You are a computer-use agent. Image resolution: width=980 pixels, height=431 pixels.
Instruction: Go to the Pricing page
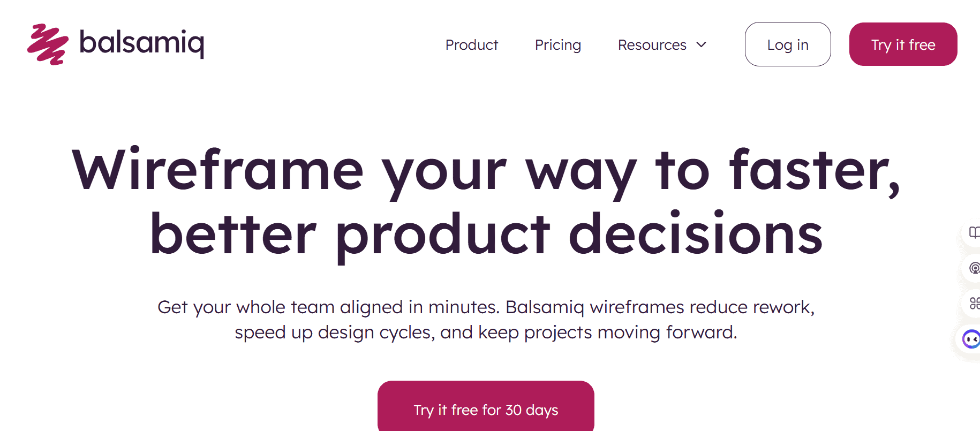tap(558, 45)
